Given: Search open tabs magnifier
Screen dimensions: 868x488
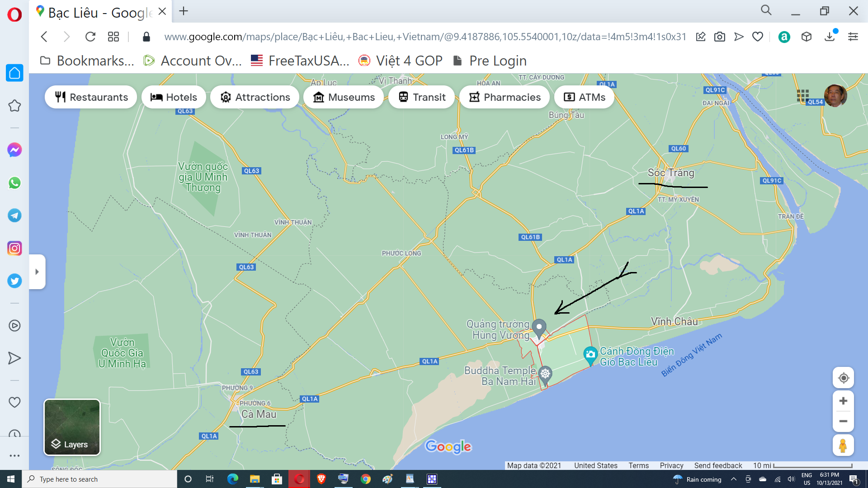Looking at the screenshot, I should [x=766, y=10].
